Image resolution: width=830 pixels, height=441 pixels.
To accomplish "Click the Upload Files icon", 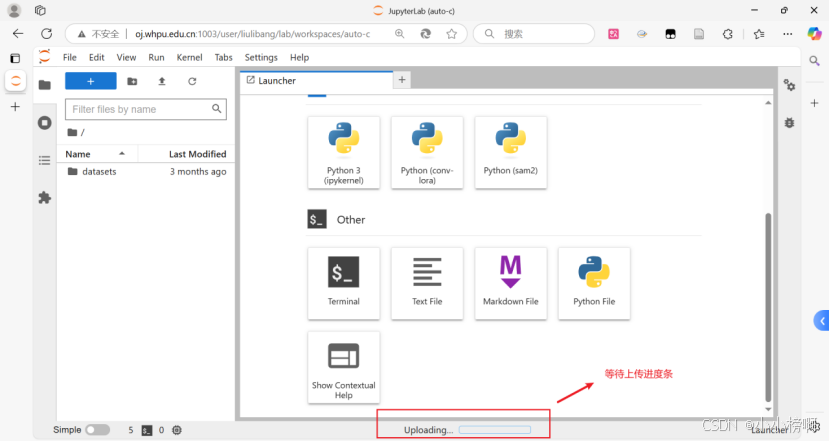I will 162,81.
